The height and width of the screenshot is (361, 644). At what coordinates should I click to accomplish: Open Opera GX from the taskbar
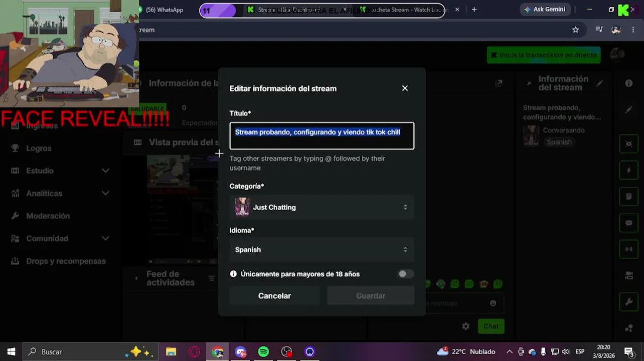point(194,352)
